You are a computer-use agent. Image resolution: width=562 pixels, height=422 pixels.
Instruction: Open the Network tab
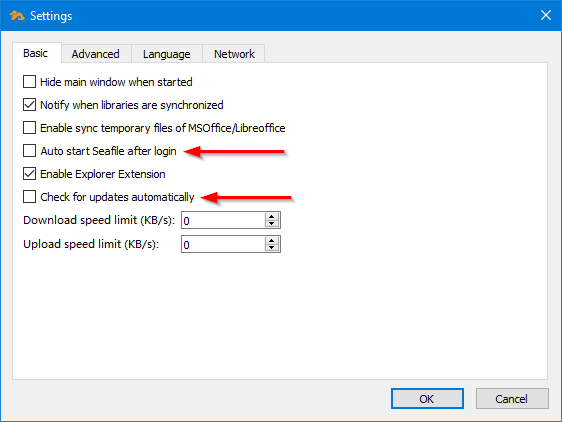click(234, 54)
